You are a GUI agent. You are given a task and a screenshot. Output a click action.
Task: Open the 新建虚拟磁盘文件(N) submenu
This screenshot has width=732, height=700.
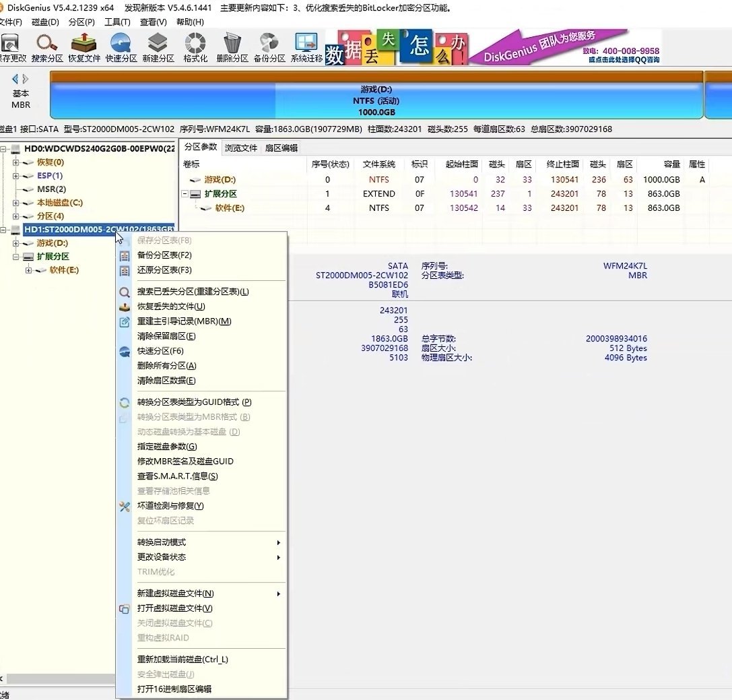pos(201,594)
